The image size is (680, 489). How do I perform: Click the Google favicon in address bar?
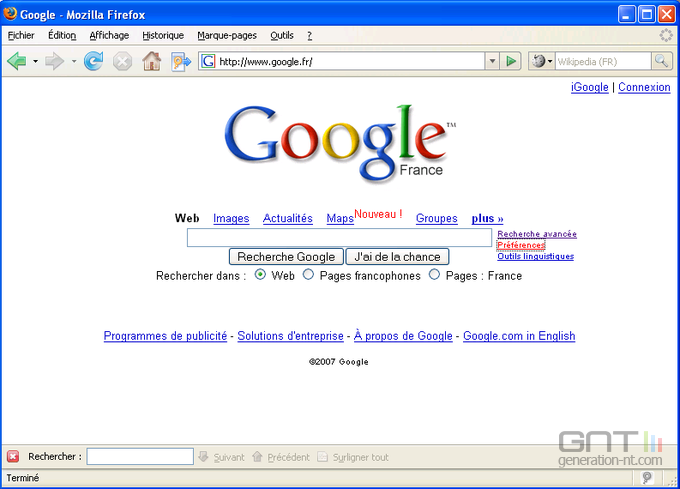[208, 61]
